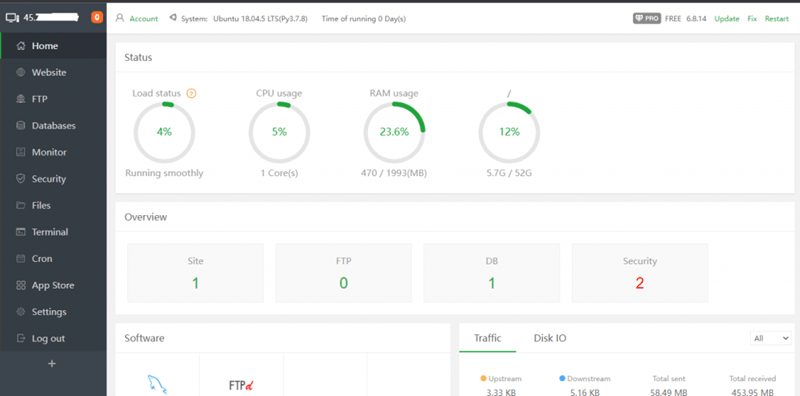Go to the Databases menu item
The image size is (800, 396).
pyautogui.click(x=54, y=126)
